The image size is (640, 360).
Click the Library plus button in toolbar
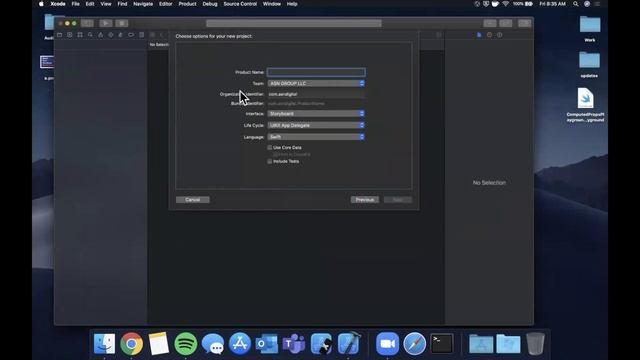click(490, 23)
